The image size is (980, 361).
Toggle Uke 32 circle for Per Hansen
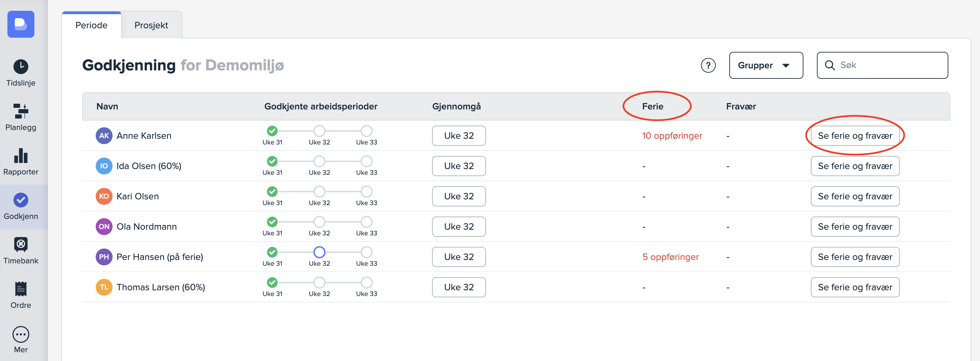click(x=319, y=252)
